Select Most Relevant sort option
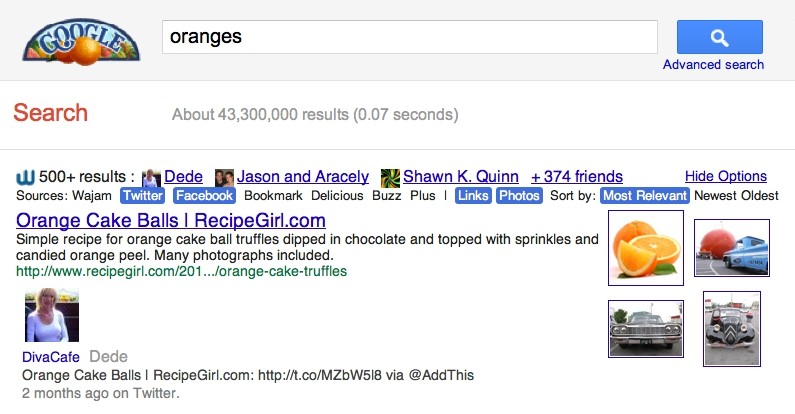Viewport: 795px width, 414px height. (644, 196)
